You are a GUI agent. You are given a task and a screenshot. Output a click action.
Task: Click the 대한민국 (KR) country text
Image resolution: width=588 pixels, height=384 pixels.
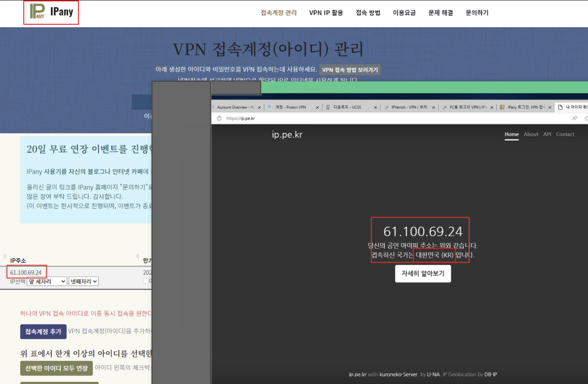pyautogui.click(x=434, y=255)
